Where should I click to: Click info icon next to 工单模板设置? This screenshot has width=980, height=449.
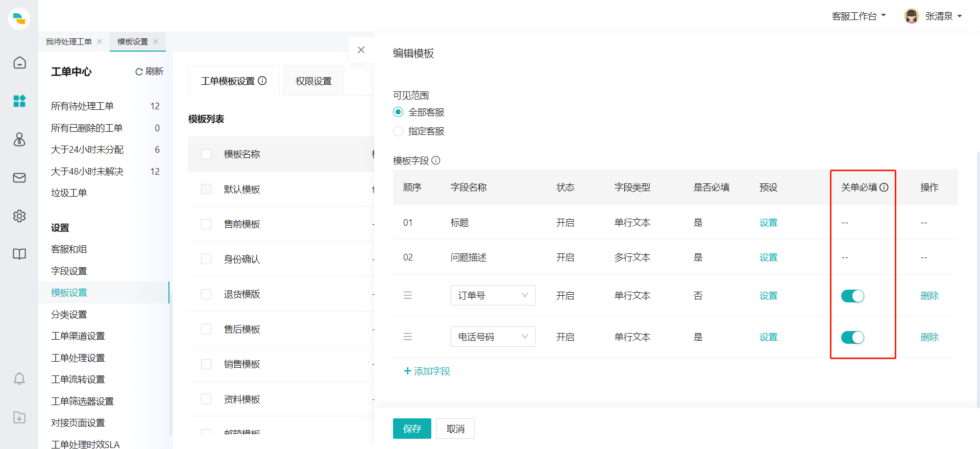pyautogui.click(x=262, y=81)
